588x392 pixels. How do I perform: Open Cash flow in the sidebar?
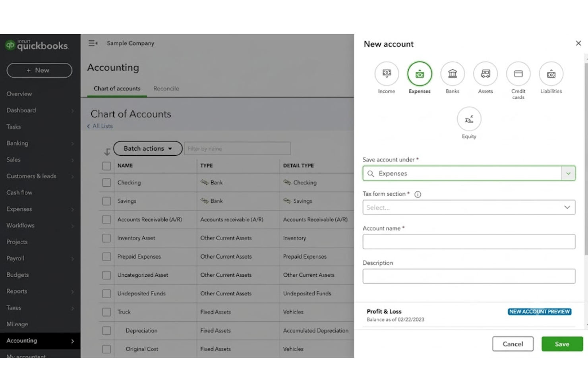[x=19, y=193]
